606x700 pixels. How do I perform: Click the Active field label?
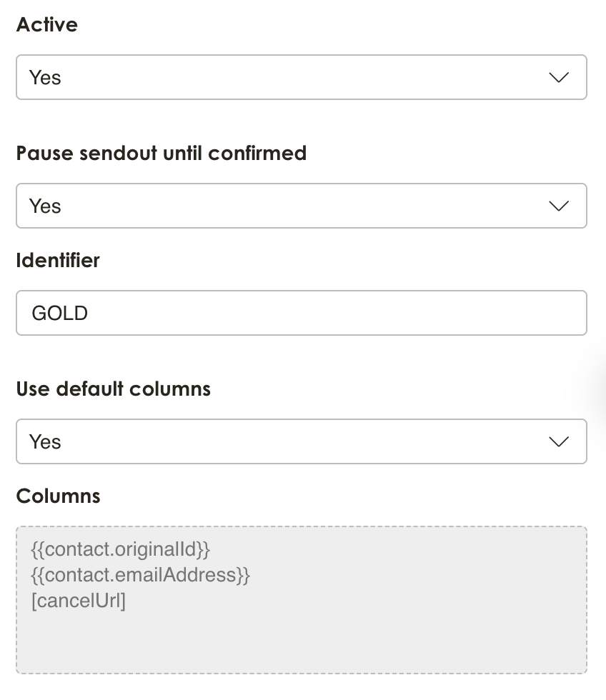point(47,24)
